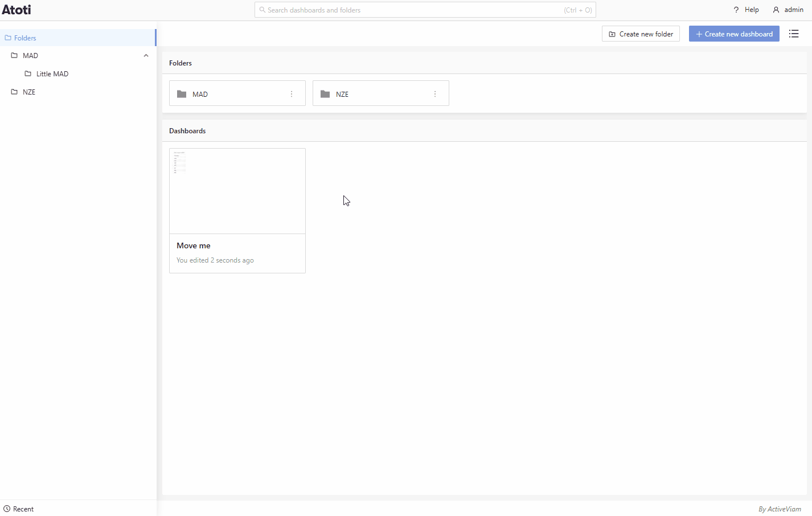Click the admin user account icon
Screen dimensions: 812x516
pos(776,10)
